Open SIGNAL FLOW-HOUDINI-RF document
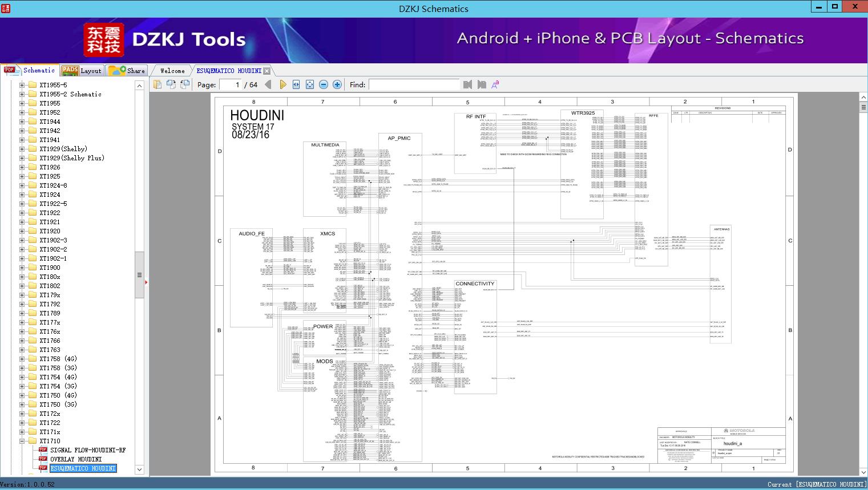Viewport: 868px width, 490px height. click(x=87, y=450)
